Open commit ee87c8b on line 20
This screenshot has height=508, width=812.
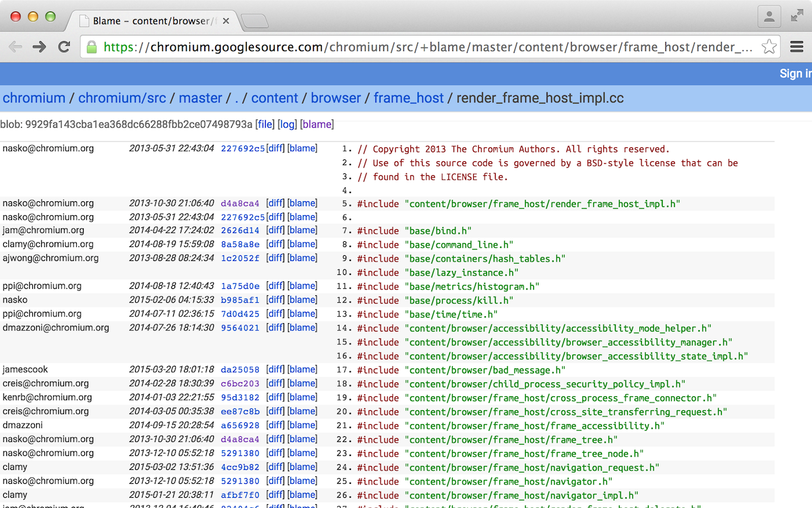tap(240, 411)
